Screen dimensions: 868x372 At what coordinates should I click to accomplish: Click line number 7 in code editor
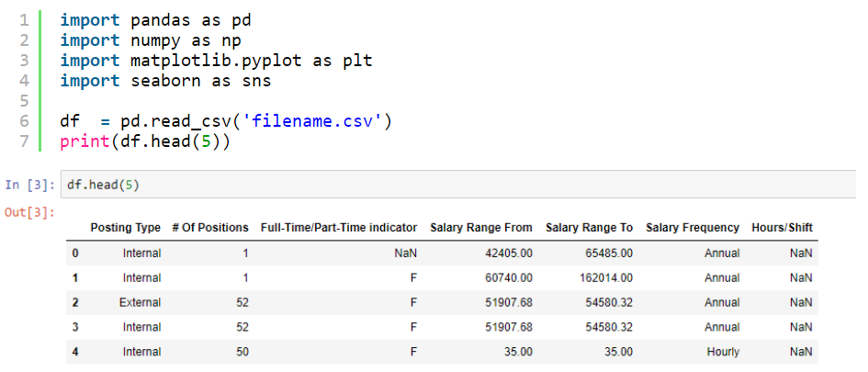[x=23, y=141]
